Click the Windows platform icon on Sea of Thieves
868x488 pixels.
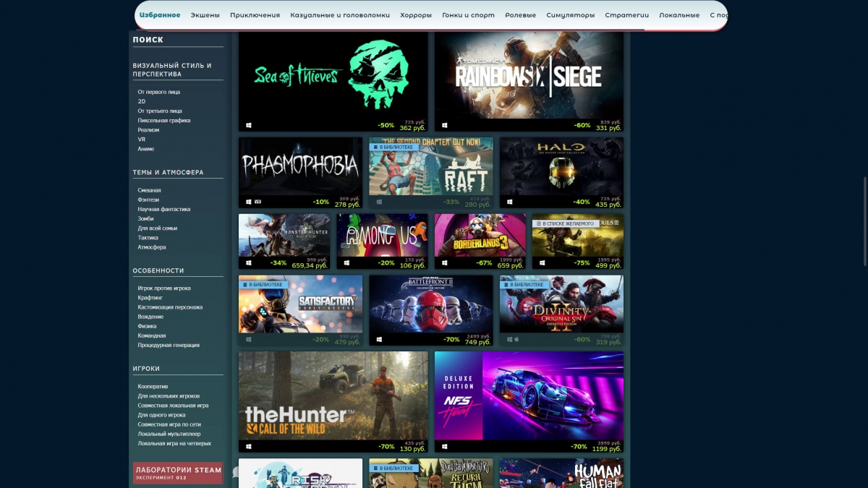coord(249,125)
